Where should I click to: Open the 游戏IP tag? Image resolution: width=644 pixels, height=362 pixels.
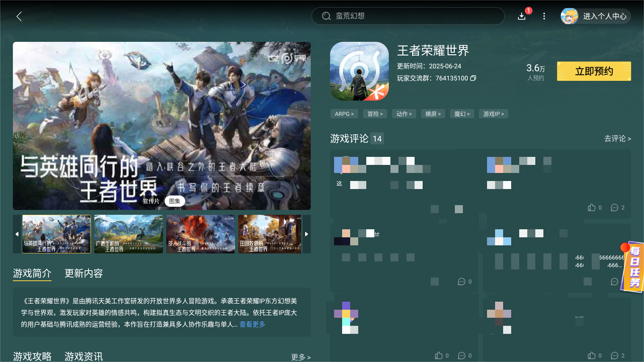pos(493,114)
